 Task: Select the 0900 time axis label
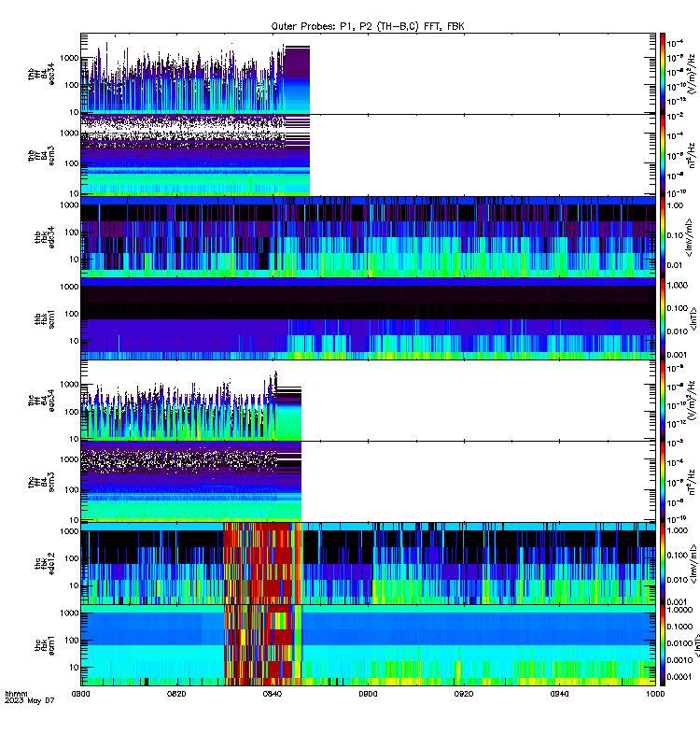[368, 694]
